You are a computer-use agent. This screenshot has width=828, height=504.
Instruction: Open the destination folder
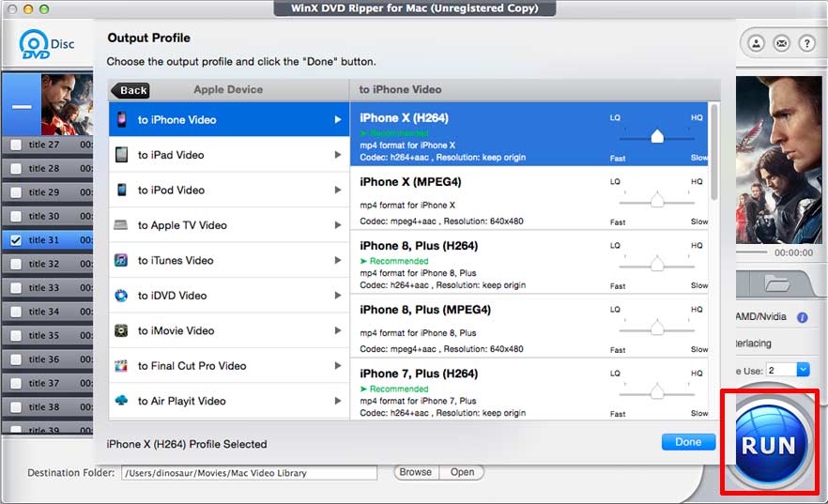[x=462, y=472]
